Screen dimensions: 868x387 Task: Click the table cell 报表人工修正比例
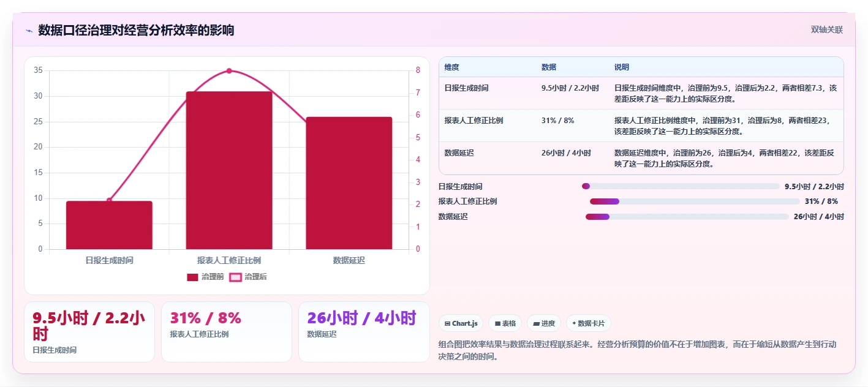coord(474,121)
